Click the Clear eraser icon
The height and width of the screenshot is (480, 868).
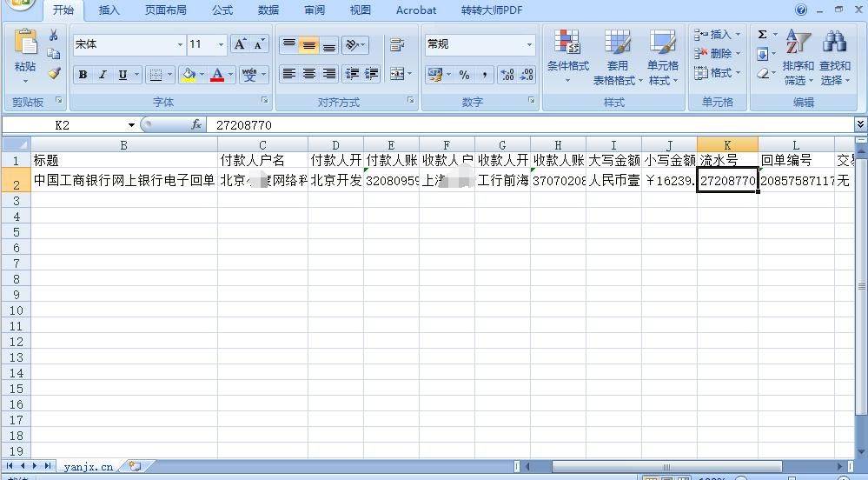coord(762,73)
